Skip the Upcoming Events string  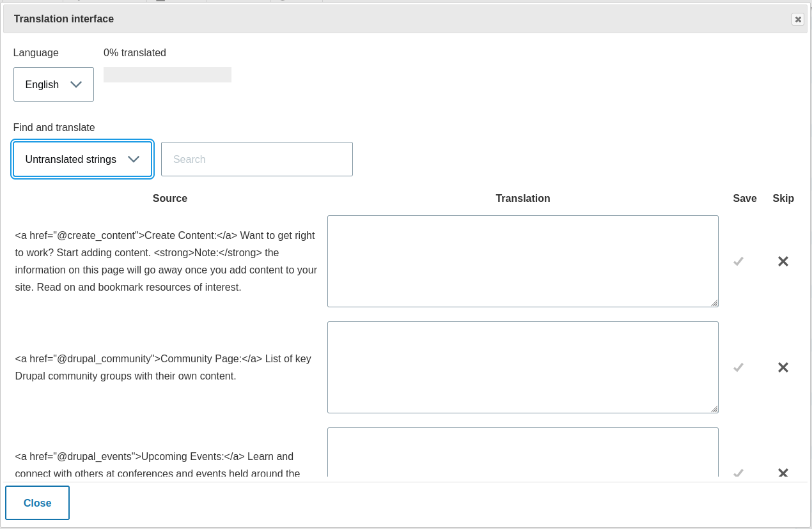783,473
